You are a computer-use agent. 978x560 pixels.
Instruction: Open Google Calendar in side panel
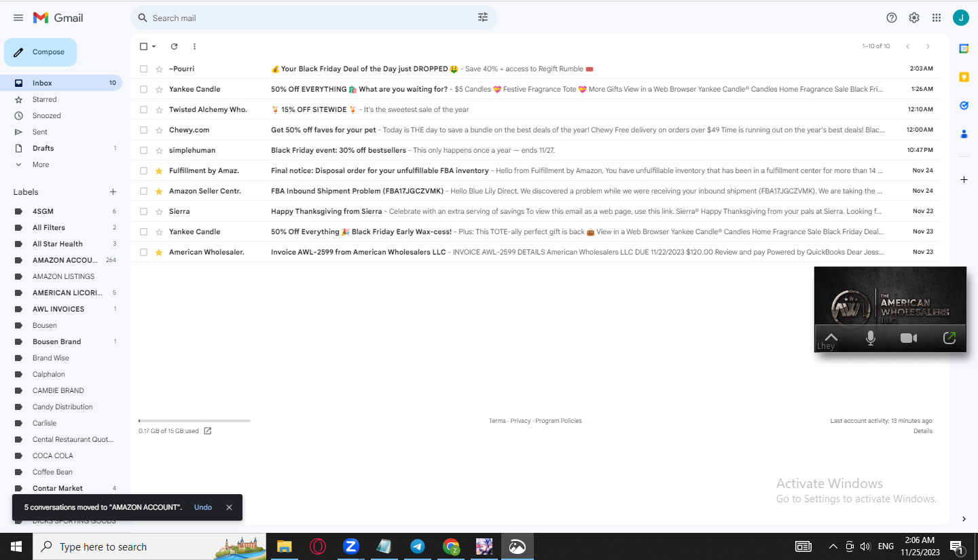pyautogui.click(x=964, y=48)
